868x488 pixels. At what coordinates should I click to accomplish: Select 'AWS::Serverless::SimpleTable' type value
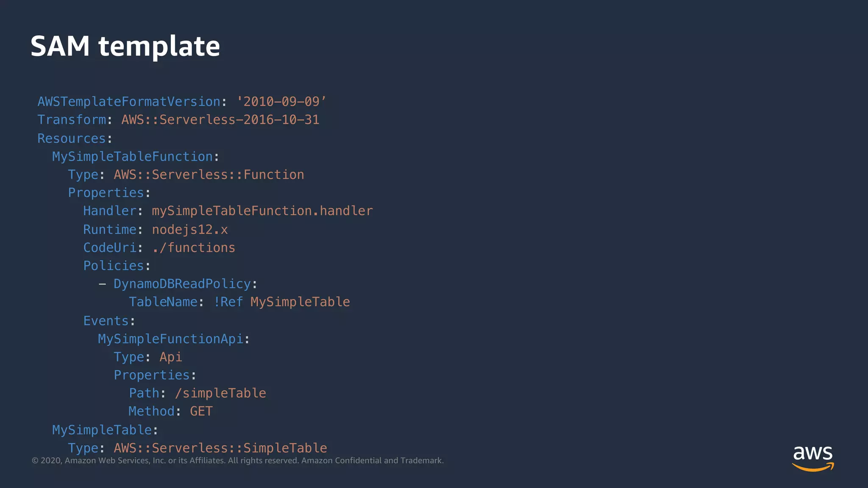[x=220, y=448]
